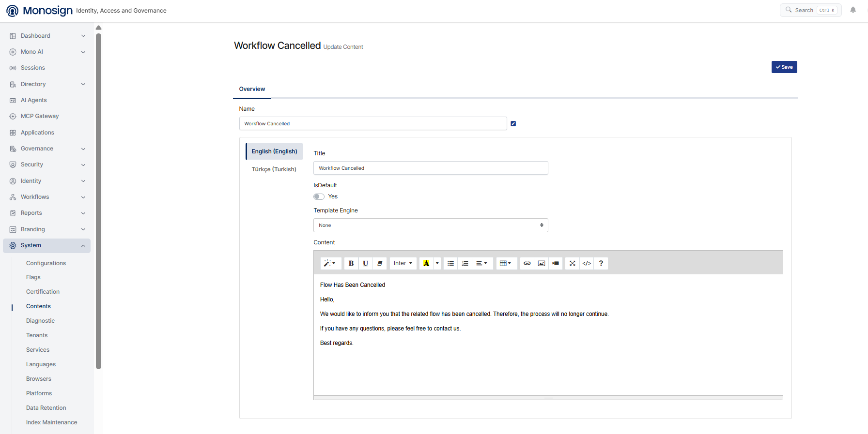868x434 pixels.
Task: Switch to the Türkçe (Turkish) language tab
Action: pyautogui.click(x=274, y=169)
